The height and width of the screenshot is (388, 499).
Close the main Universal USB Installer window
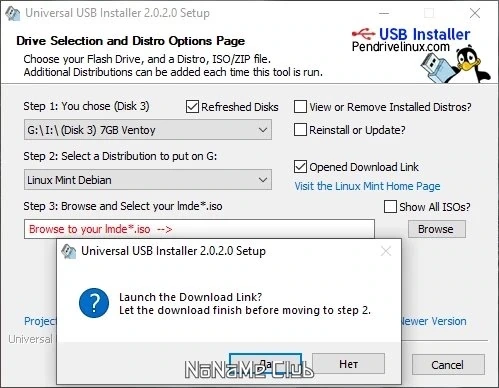tap(475, 13)
